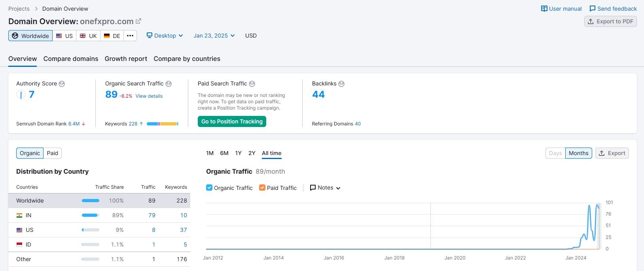
Task: Click the UK flag icon in database selector
Action: pyautogui.click(x=83, y=36)
